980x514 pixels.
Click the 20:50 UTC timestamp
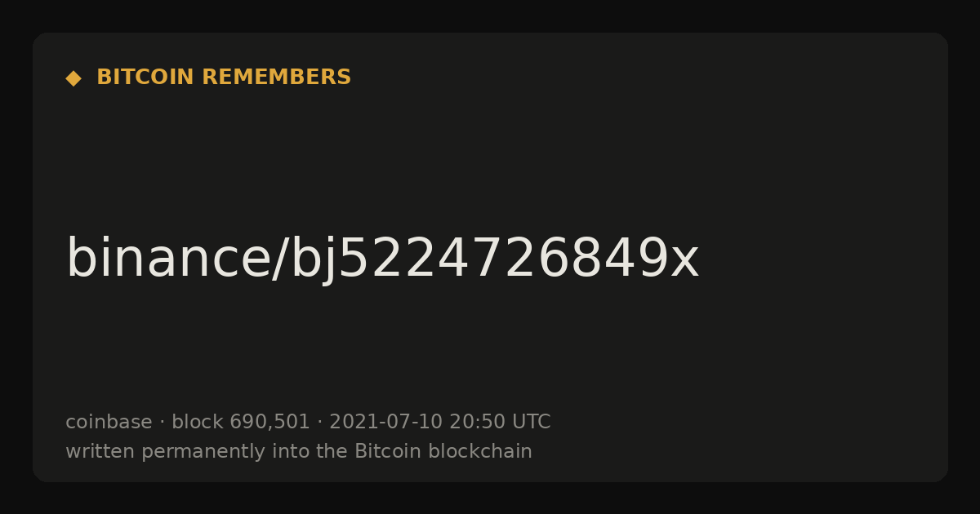(x=500, y=422)
